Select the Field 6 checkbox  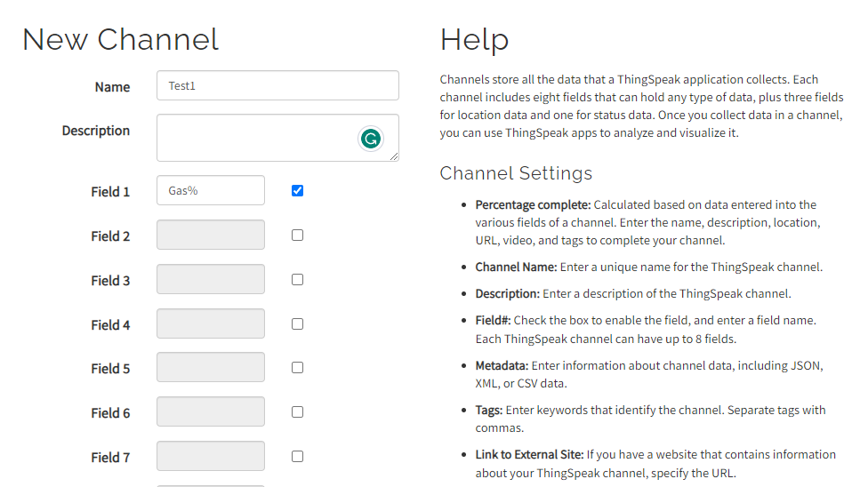pyautogui.click(x=297, y=411)
